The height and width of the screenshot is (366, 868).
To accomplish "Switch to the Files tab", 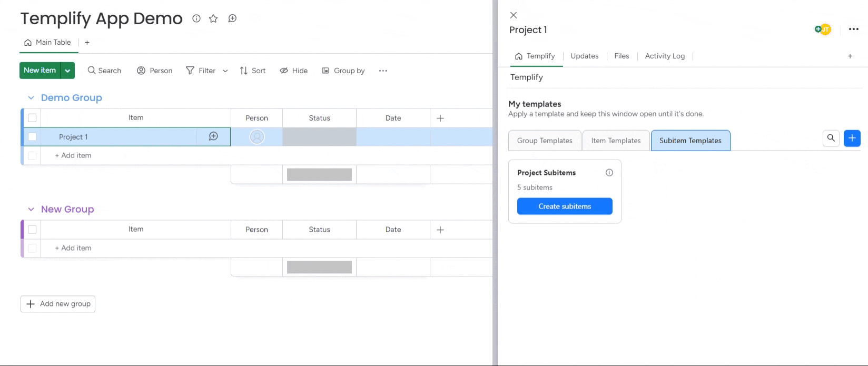I will tap(622, 56).
